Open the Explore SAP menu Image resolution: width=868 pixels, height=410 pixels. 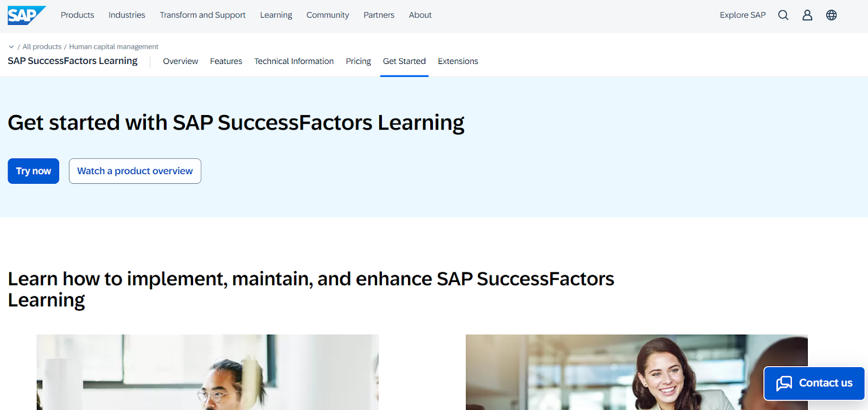(x=742, y=15)
